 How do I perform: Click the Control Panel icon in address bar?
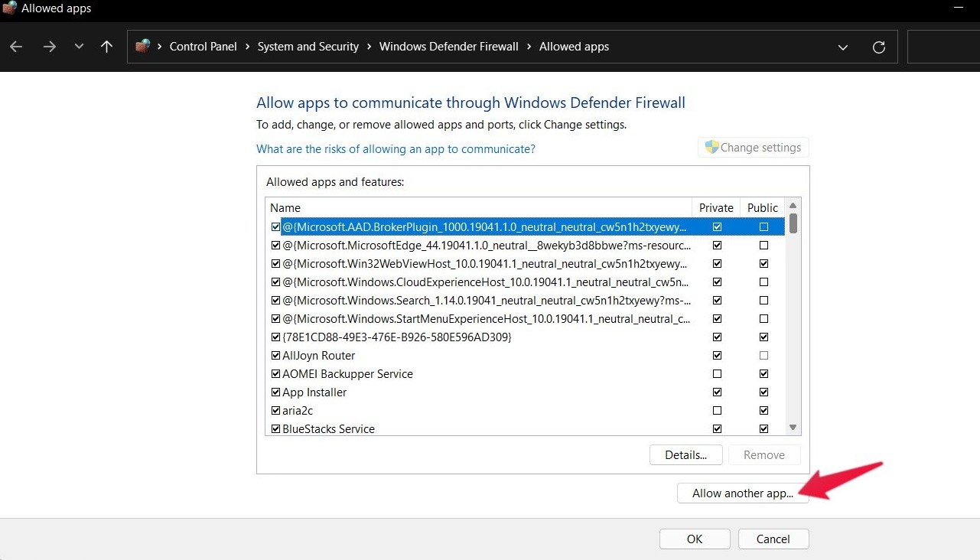[143, 47]
